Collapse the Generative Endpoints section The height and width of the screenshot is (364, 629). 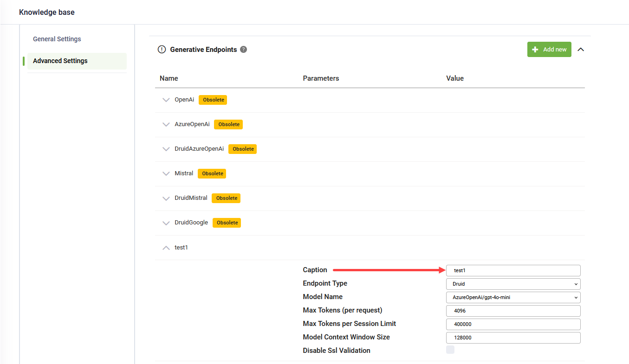pyautogui.click(x=580, y=50)
